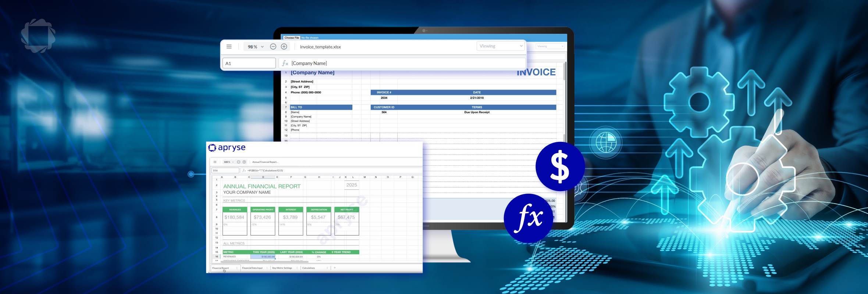The height and width of the screenshot is (294, 868).
Task: Click the dollar sign circle icon
Action: pos(560,166)
